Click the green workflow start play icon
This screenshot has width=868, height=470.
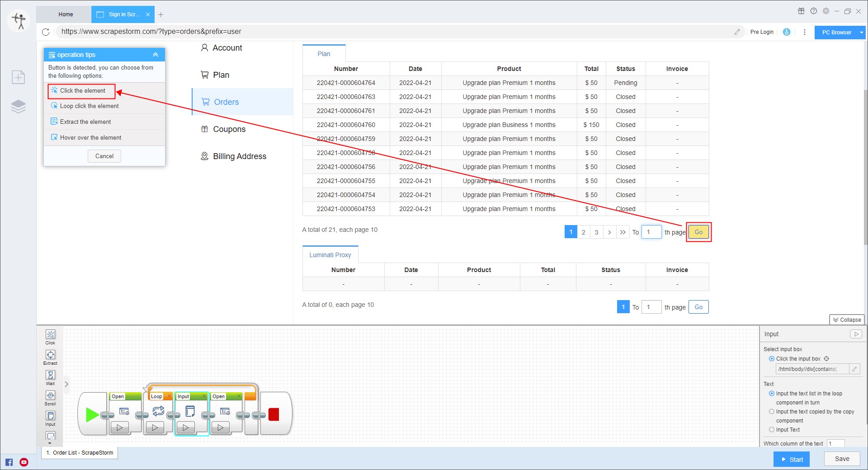[92, 414]
